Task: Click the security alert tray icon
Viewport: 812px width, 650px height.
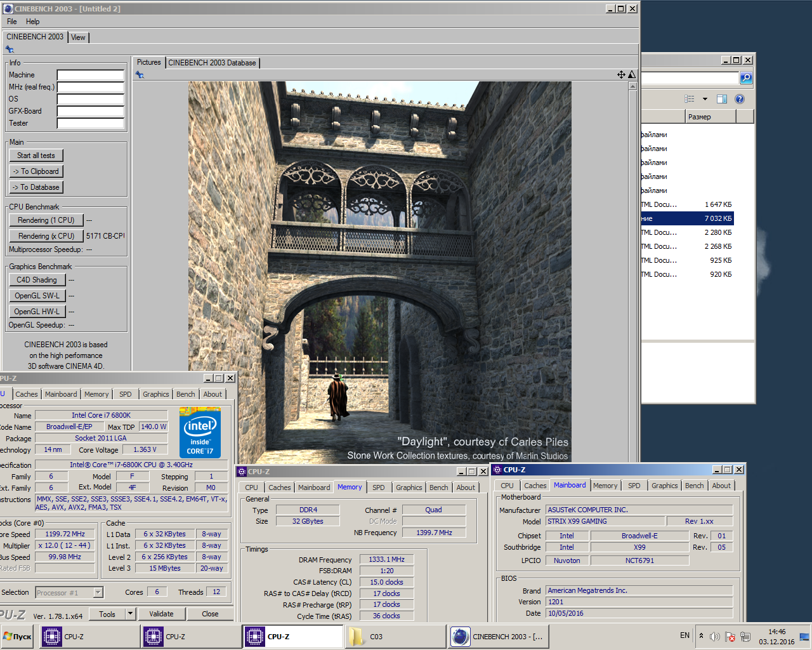Action: 730,637
